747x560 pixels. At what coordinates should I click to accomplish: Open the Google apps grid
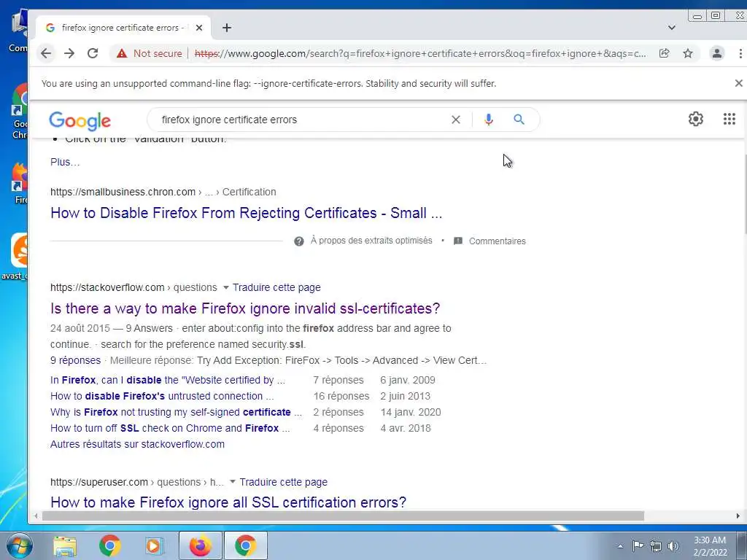coord(729,119)
